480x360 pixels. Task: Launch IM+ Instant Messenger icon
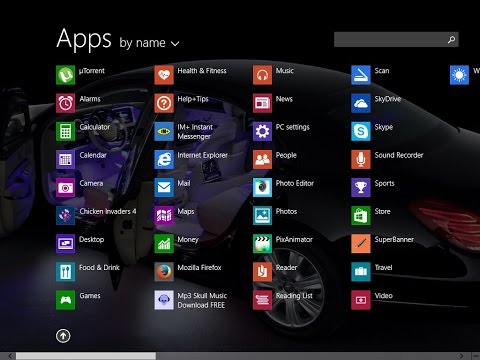[164, 131]
